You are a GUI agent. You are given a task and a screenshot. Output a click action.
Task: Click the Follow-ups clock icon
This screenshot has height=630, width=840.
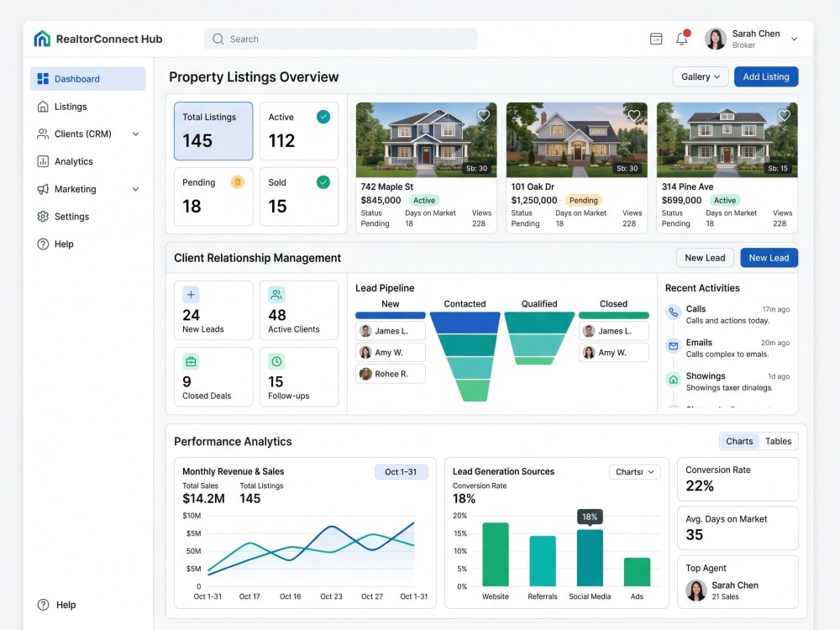(x=276, y=361)
